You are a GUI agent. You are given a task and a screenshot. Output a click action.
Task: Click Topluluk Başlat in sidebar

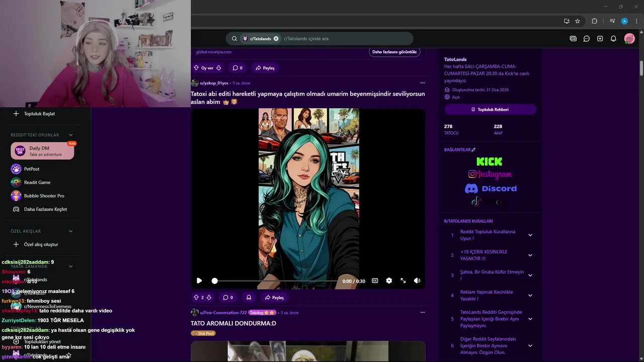click(39, 114)
